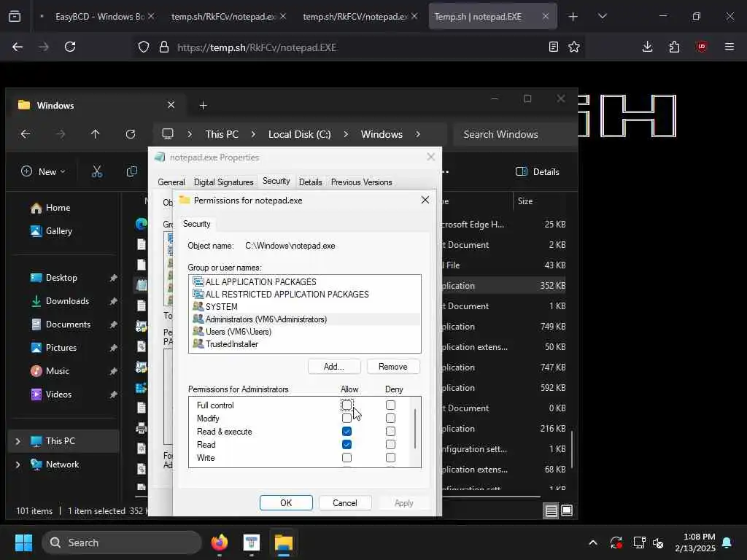Click uBlock Origin extension icon
This screenshot has width=747, height=560.
point(702,47)
